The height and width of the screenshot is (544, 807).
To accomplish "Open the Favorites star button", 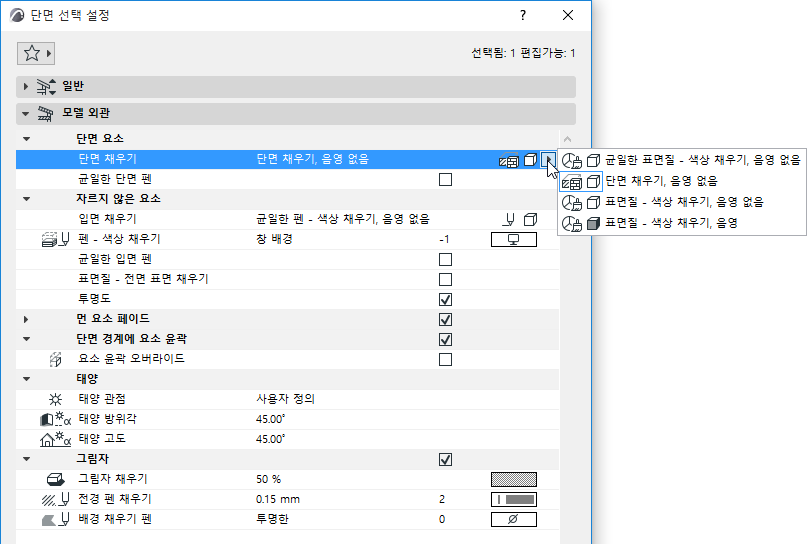I will (36, 53).
